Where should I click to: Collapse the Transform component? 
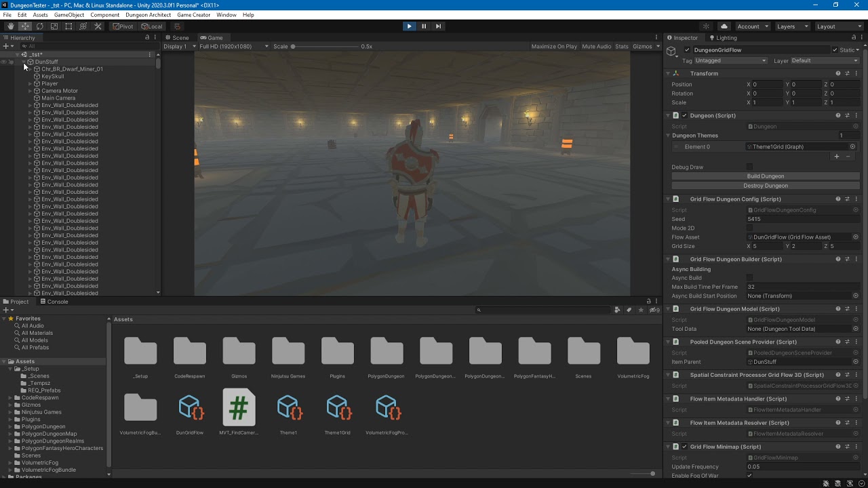668,73
